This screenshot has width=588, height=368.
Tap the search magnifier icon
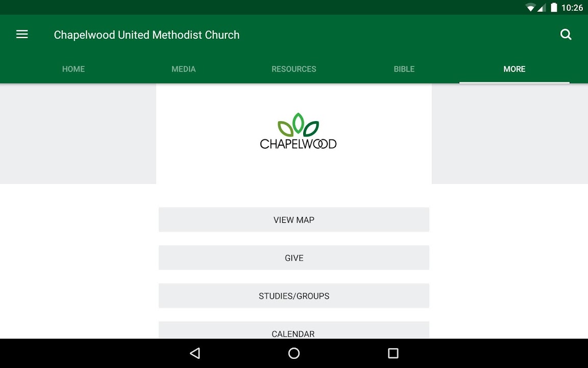(566, 34)
